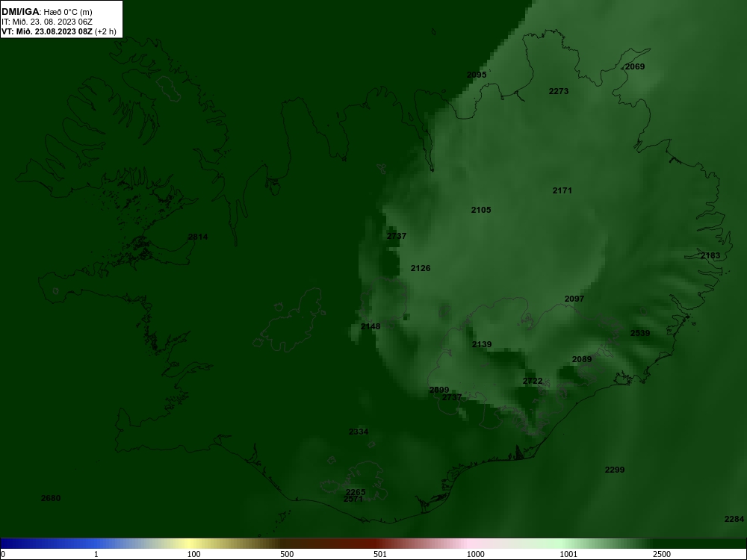This screenshot has height=560, width=747.
Task: Select the 2722 height value
Action: (x=532, y=381)
